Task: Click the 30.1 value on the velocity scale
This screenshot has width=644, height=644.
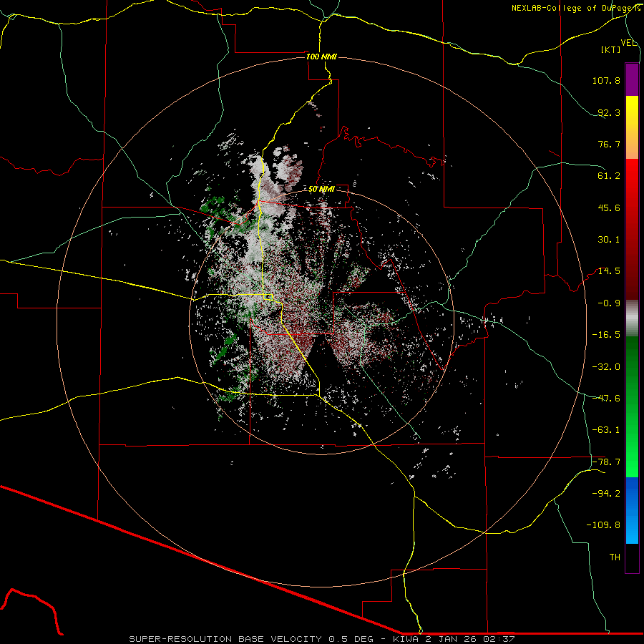Action: [609, 240]
